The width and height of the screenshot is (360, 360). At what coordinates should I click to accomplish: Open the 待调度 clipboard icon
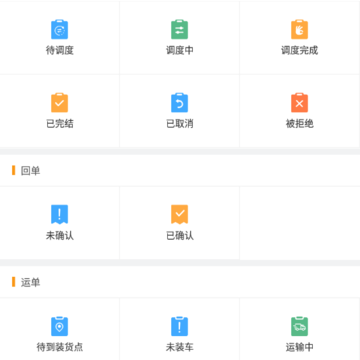[x=59, y=29]
